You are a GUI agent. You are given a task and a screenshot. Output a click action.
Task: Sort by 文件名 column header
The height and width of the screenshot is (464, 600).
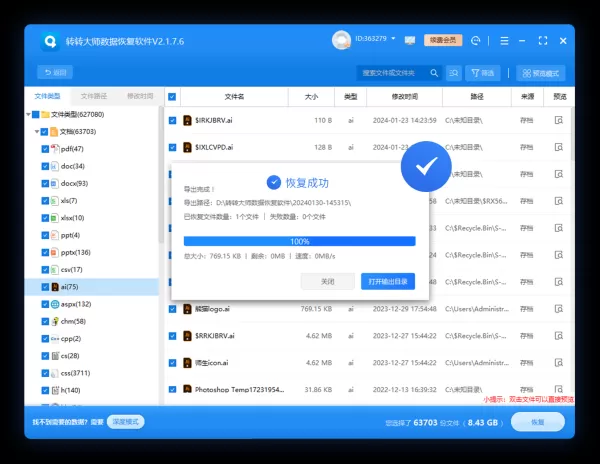[x=234, y=97]
